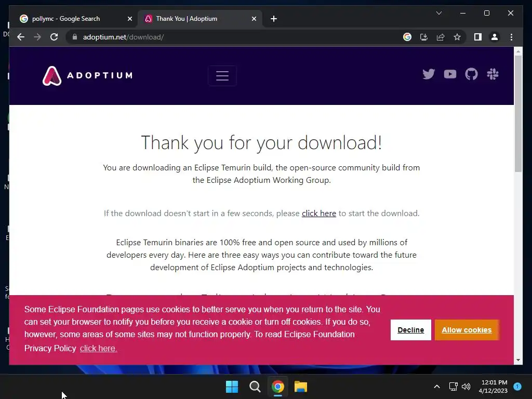Click the browser forward arrow
Image resolution: width=532 pixels, height=399 pixels.
point(37,37)
